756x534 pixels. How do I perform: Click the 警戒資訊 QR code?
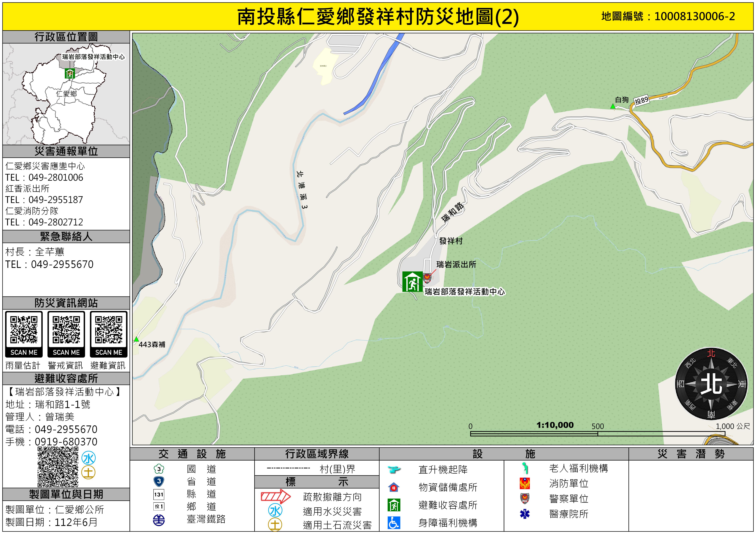66,330
